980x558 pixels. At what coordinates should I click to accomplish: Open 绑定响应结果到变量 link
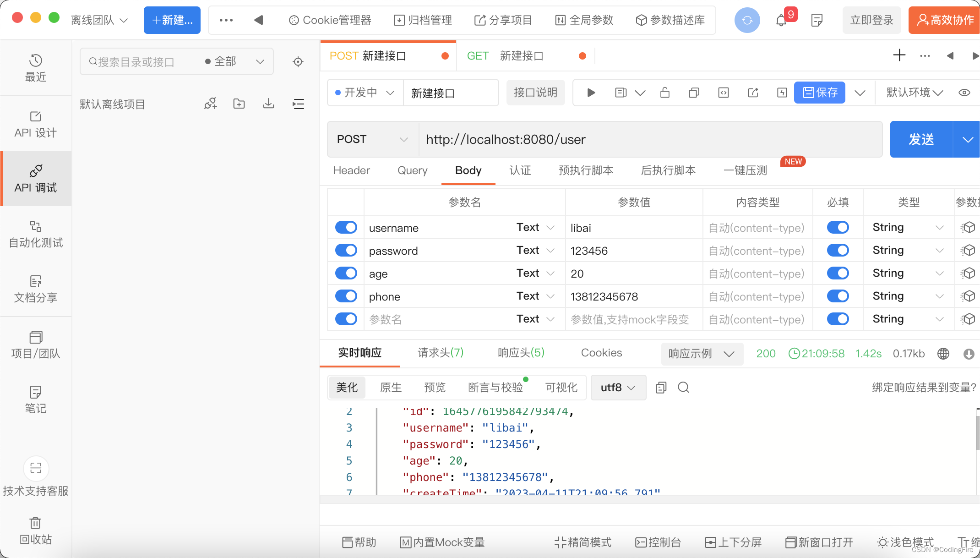[x=924, y=388]
